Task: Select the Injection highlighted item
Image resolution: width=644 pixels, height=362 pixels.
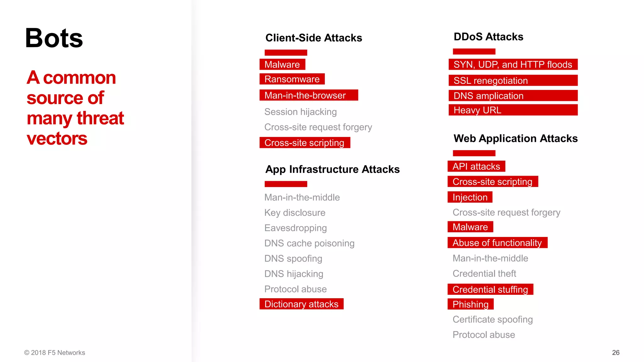Action: 470,197
